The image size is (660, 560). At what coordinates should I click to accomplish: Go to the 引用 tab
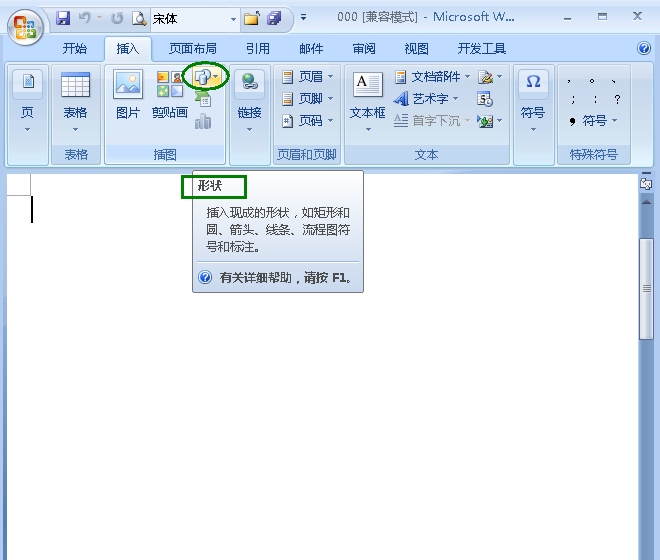258,49
